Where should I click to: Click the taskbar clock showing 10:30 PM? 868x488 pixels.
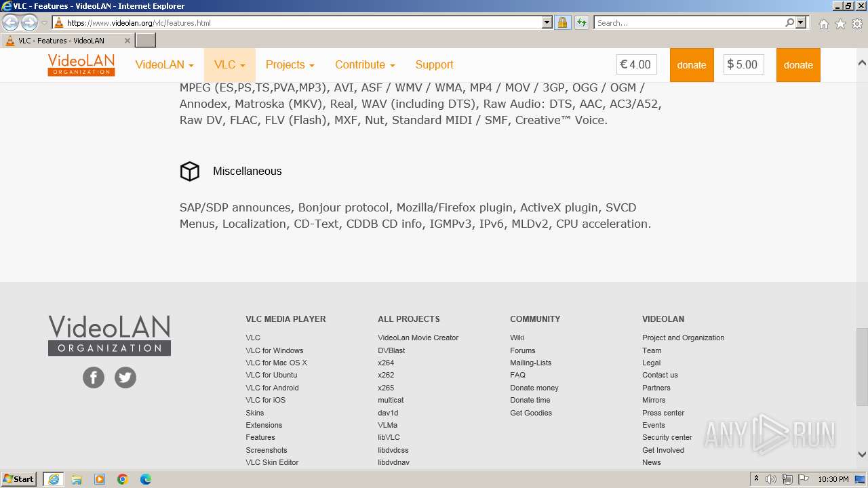tap(833, 479)
